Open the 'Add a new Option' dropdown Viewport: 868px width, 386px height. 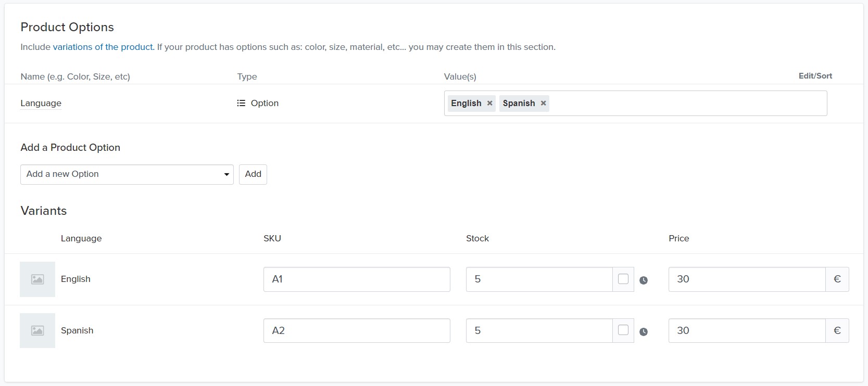coord(127,174)
